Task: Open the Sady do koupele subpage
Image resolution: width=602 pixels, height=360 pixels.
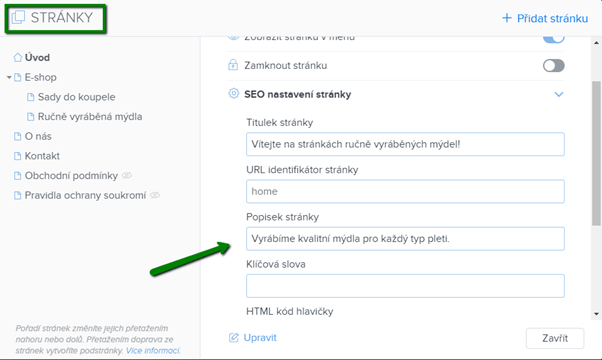Action: pyautogui.click(x=76, y=97)
